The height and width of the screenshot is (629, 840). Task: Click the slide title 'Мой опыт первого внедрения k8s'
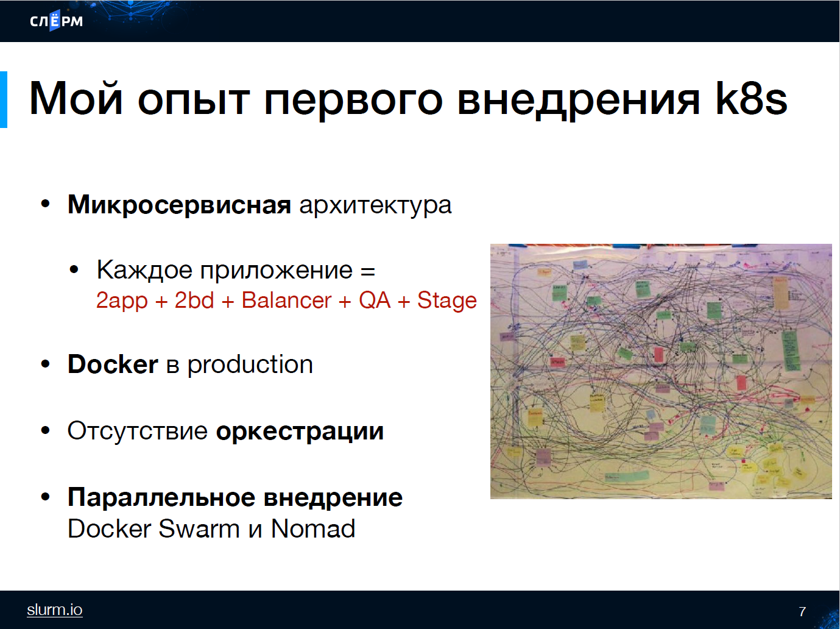click(408, 98)
